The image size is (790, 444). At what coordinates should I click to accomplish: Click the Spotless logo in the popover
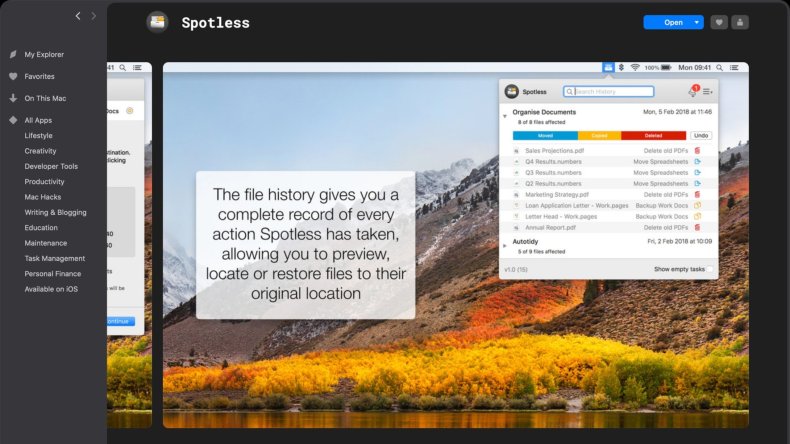(512, 91)
